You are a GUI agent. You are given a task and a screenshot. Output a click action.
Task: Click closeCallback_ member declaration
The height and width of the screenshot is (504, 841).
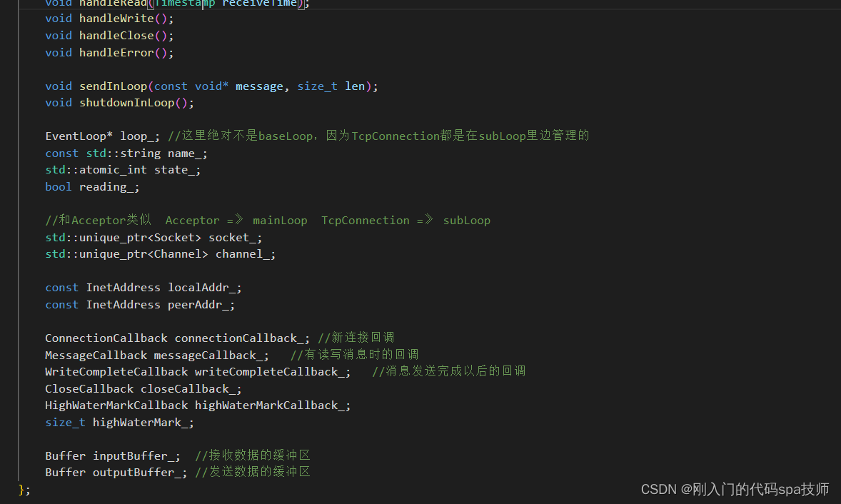point(143,389)
